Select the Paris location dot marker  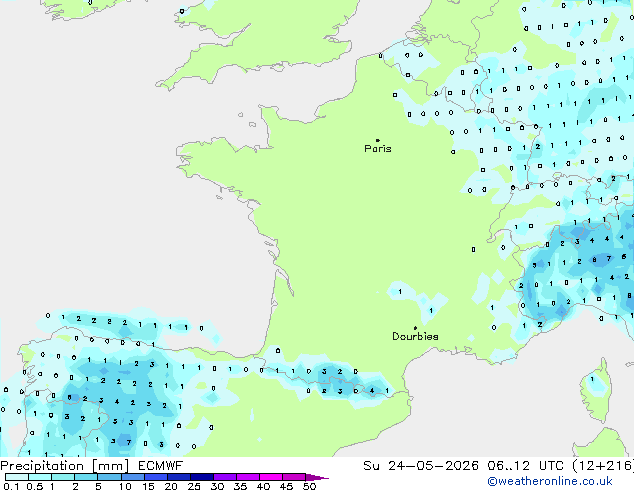pyautogui.click(x=378, y=140)
